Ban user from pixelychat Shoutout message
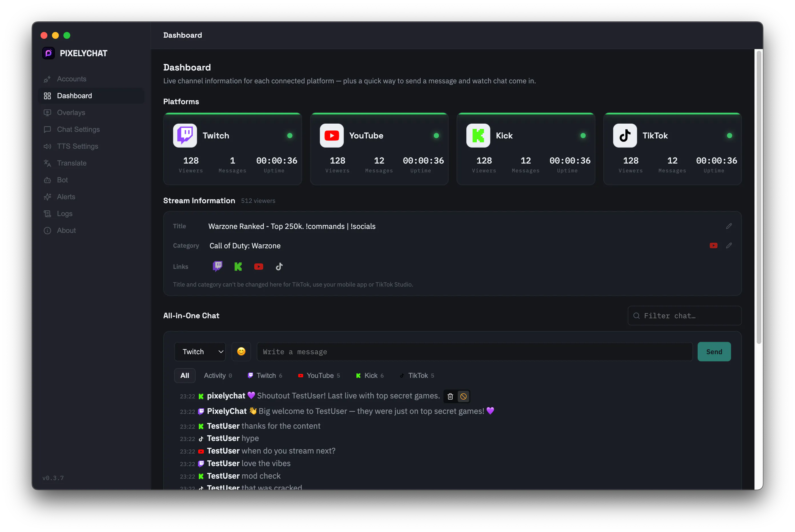Viewport: 795px width, 532px height. point(463,396)
